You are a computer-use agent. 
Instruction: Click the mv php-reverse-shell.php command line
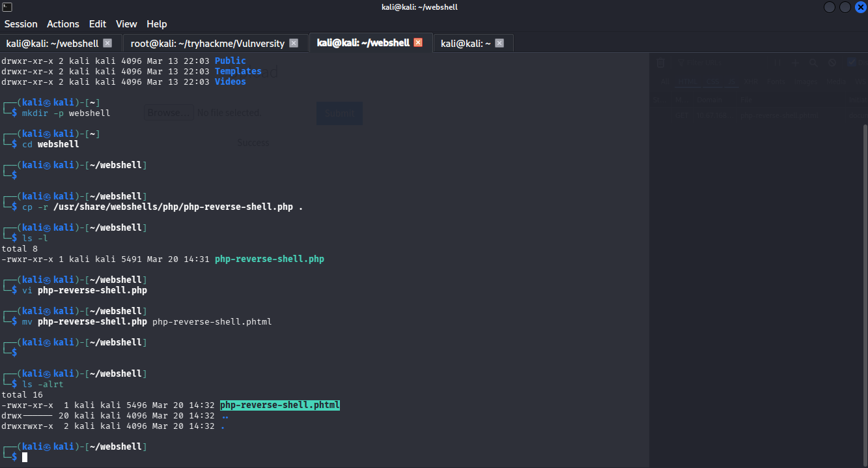pyautogui.click(x=147, y=321)
